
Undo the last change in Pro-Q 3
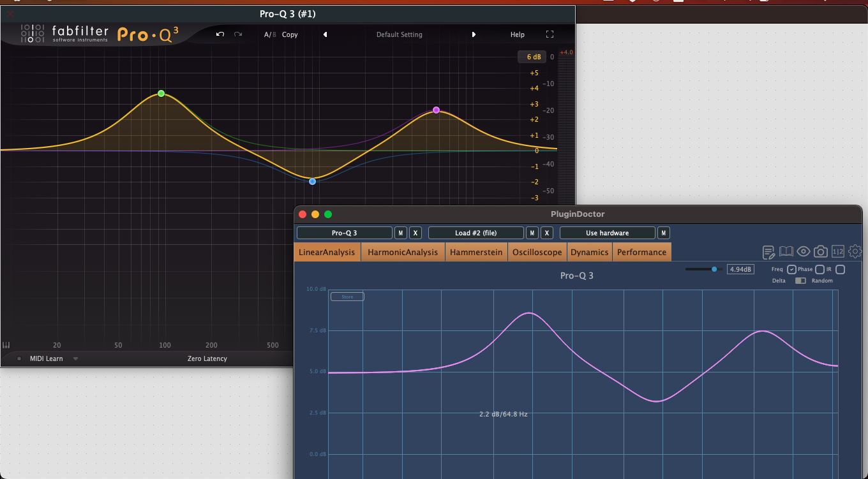pyautogui.click(x=220, y=34)
